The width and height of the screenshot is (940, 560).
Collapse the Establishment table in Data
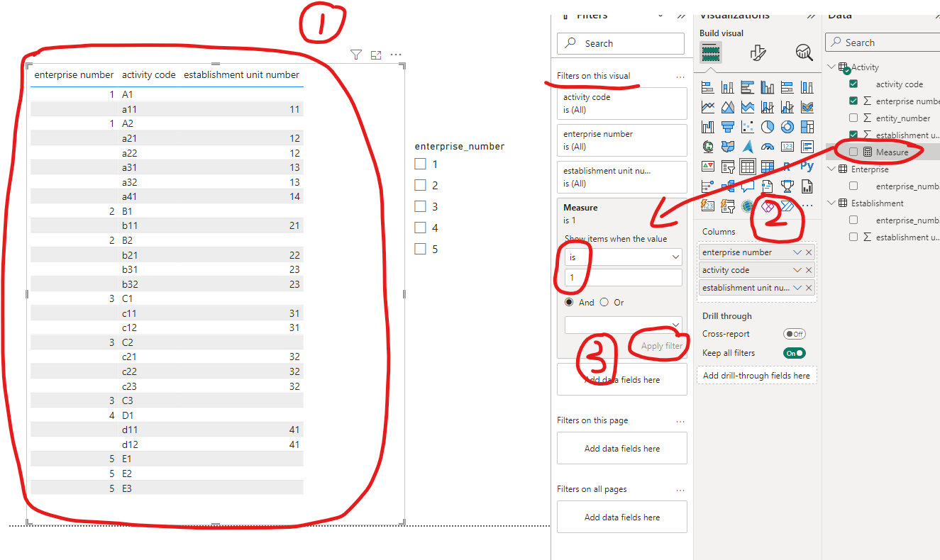(x=831, y=203)
